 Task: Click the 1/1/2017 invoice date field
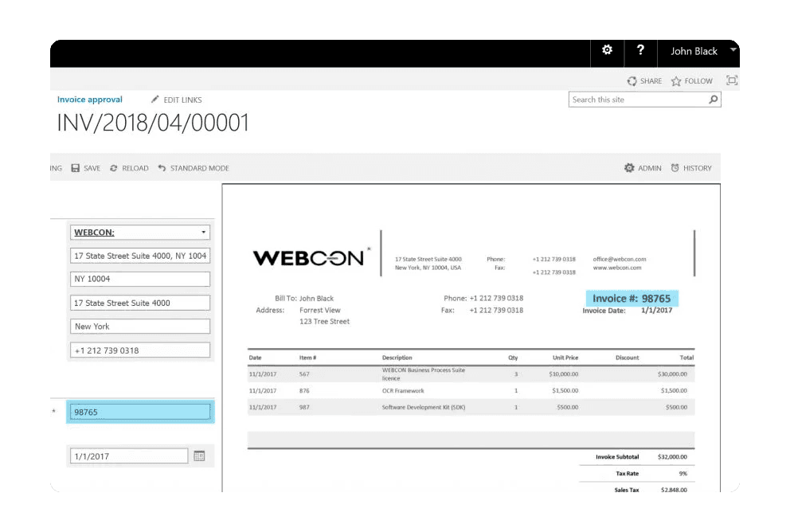[129, 456]
